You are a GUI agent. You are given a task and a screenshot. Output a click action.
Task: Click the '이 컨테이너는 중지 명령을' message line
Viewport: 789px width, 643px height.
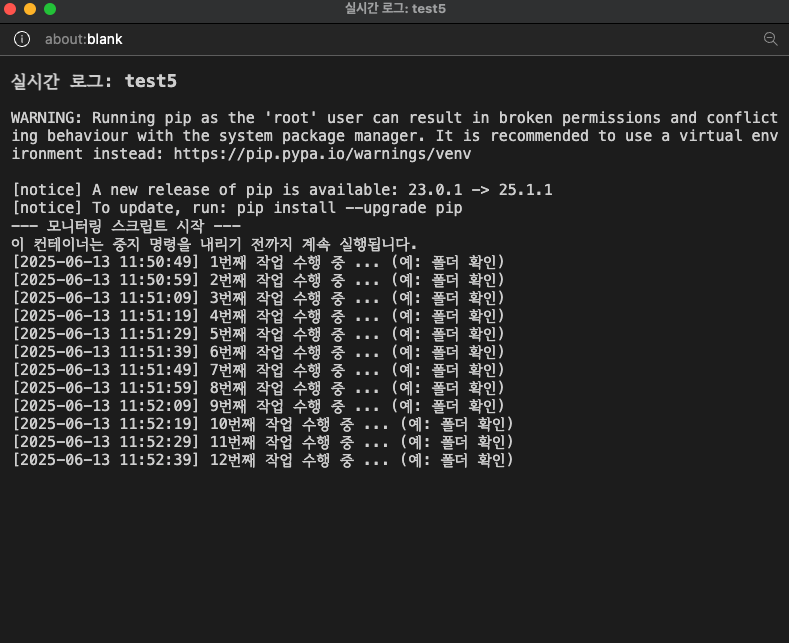(x=214, y=244)
